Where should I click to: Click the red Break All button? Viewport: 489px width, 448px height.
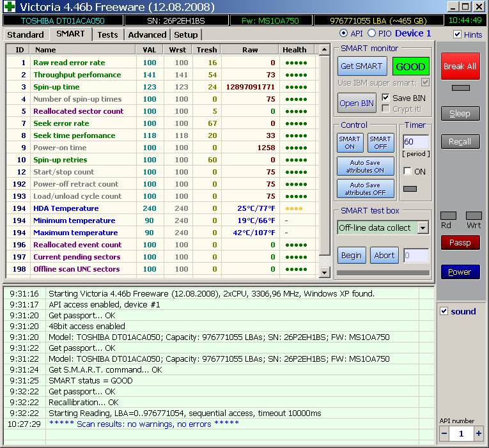[x=460, y=66]
